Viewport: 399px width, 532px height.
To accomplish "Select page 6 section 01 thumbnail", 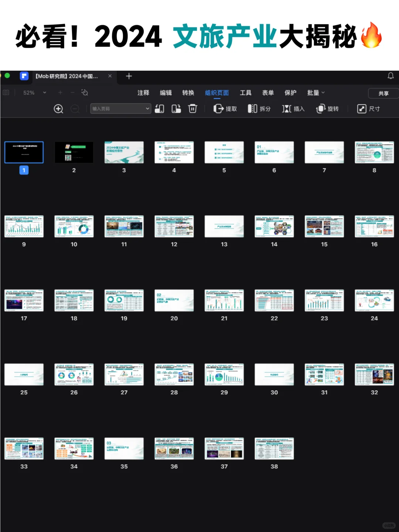I will tap(274, 152).
